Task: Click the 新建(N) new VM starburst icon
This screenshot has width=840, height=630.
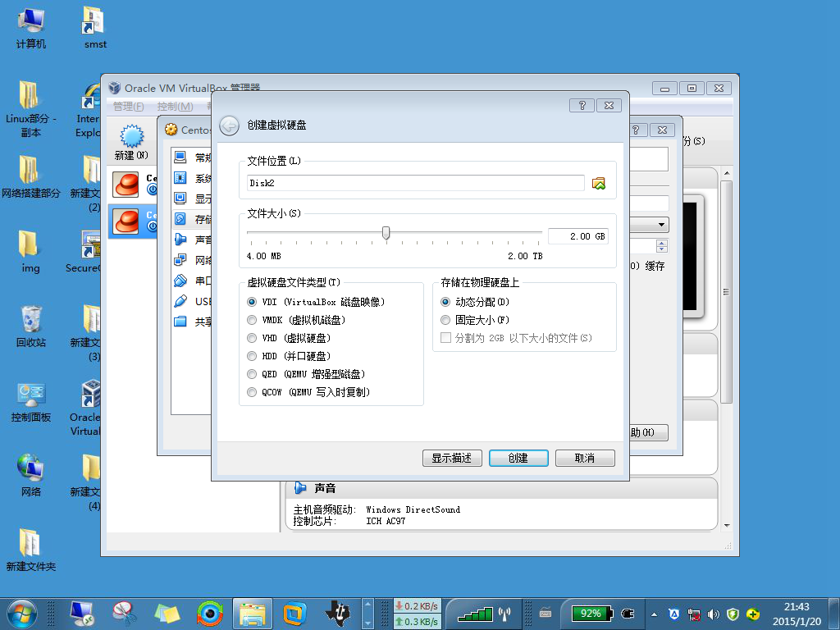Action: coord(132,135)
